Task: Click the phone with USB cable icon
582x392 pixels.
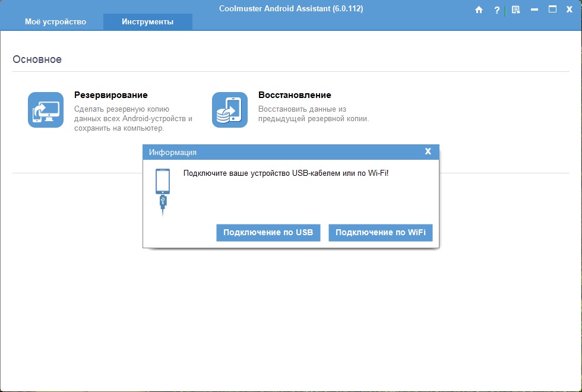Action: pos(162,192)
